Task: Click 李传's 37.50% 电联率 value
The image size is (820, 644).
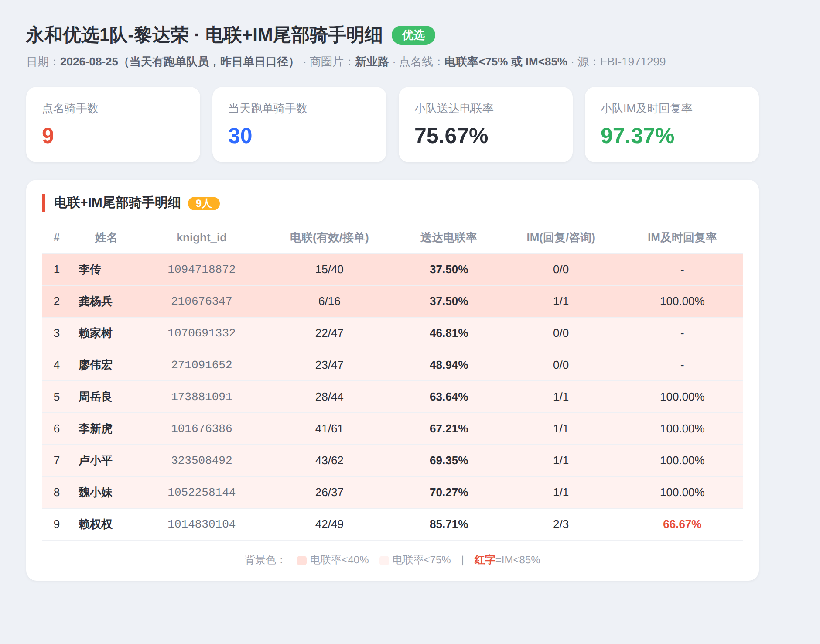Action: point(449,269)
